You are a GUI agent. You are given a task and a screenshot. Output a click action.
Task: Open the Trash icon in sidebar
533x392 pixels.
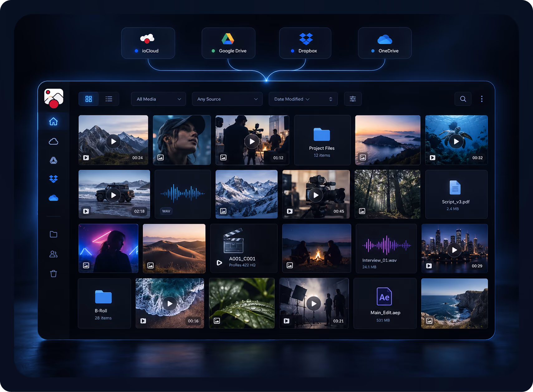[x=53, y=274]
